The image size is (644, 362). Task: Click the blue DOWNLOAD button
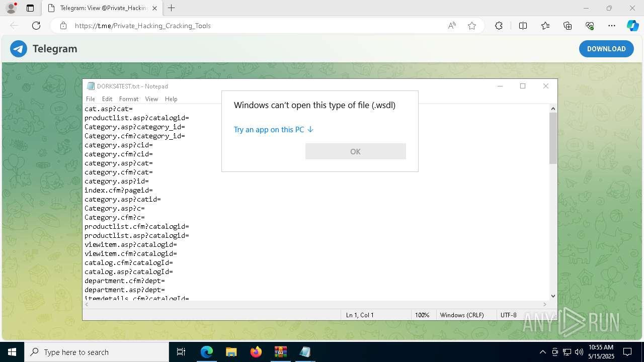tap(606, 49)
